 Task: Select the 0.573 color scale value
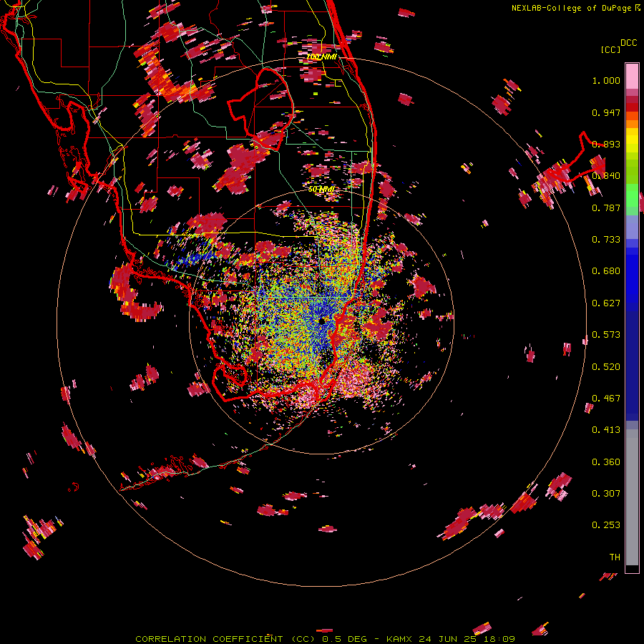coord(606,335)
